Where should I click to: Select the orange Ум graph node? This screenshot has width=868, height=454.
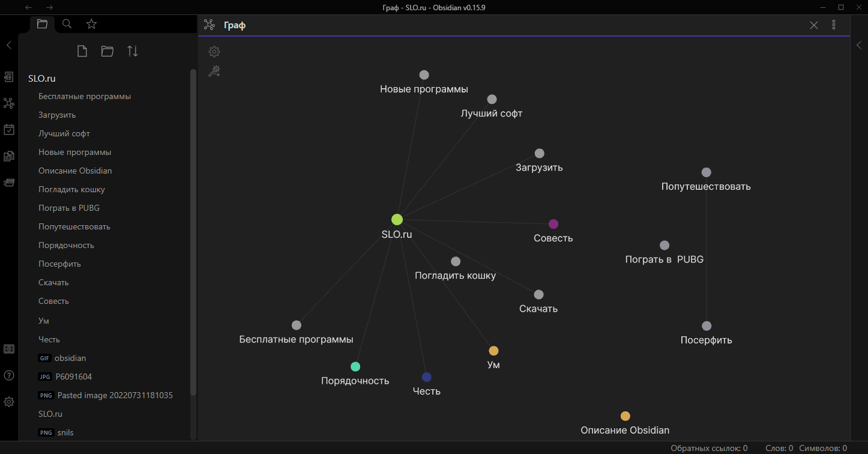pyautogui.click(x=493, y=351)
